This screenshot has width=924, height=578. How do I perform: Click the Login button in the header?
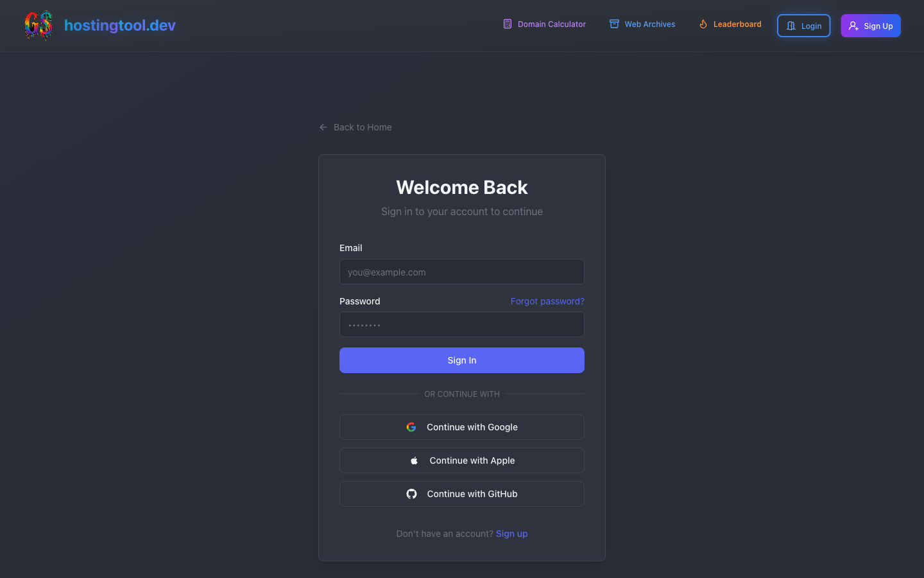click(803, 26)
